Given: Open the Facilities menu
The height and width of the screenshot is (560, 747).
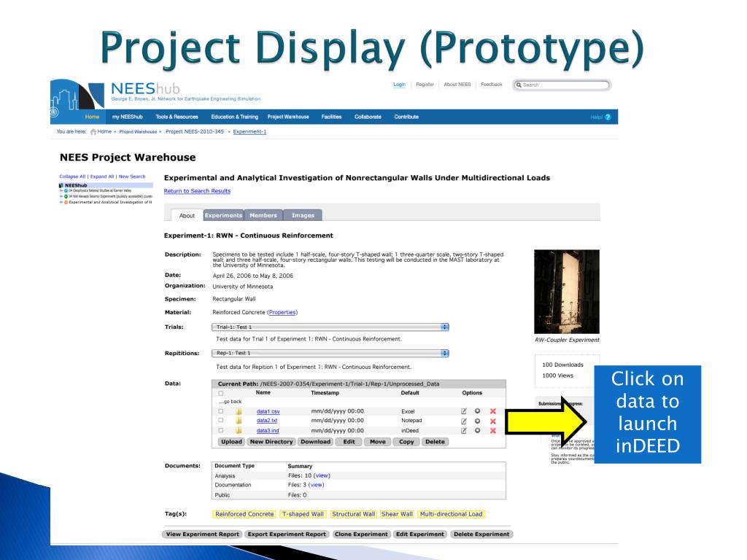Looking at the screenshot, I should pyautogui.click(x=332, y=117).
